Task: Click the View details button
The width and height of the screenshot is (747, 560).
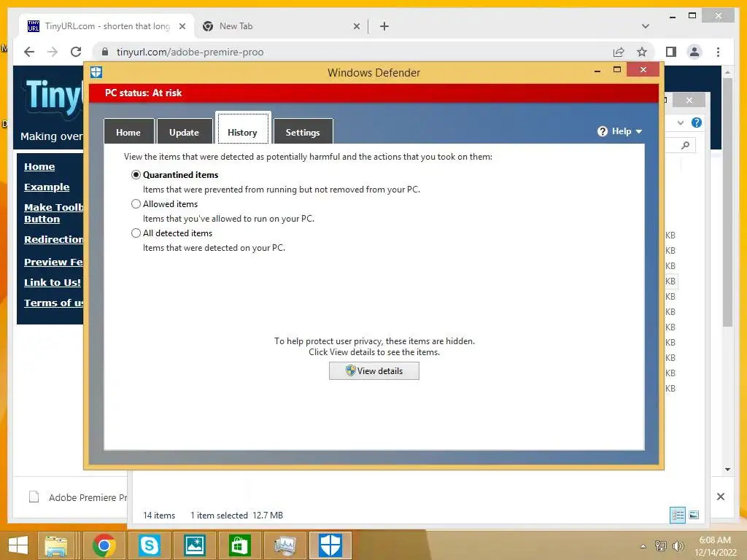Action: coord(374,371)
